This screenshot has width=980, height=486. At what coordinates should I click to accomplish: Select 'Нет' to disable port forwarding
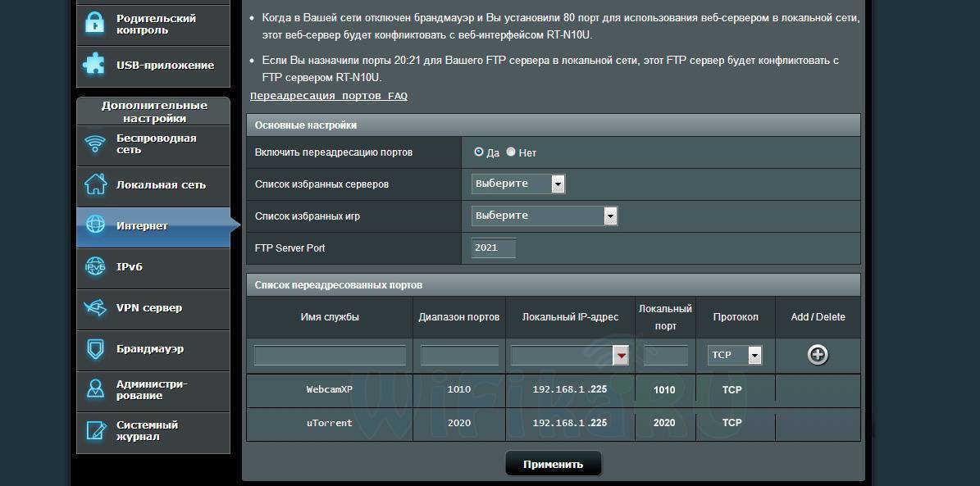pyautogui.click(x=511, y=152)
